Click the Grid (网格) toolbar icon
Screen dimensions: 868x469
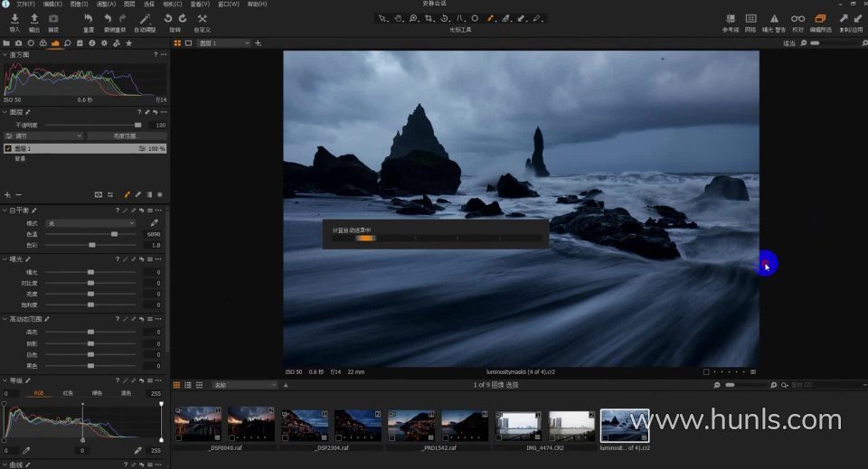750,19
